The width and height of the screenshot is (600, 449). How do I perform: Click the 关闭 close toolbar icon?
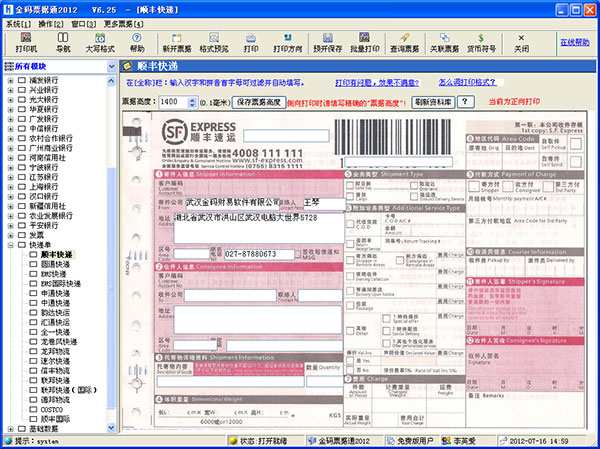point(521,38)
